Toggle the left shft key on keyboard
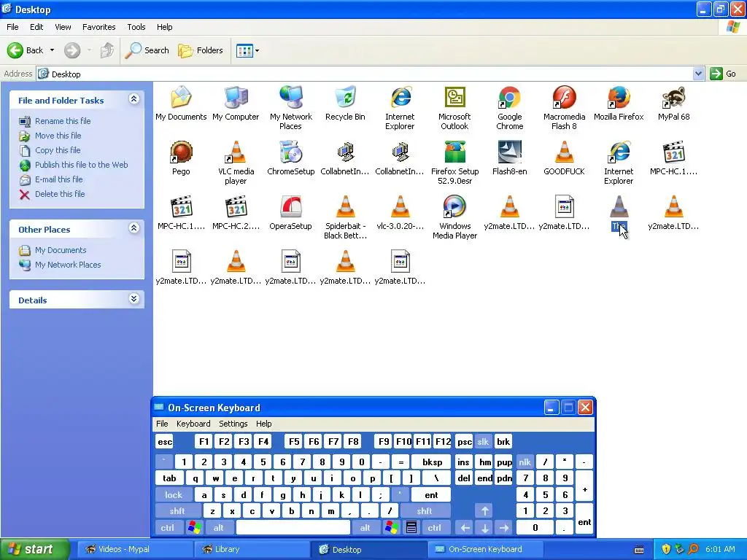Viewport: 747px width, 560px height. (177, 511)
